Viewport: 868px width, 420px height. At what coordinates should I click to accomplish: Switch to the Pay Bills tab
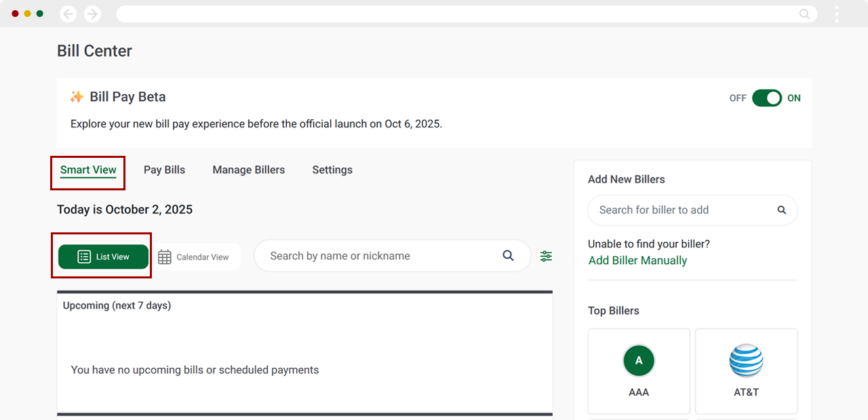coord(164,169)
